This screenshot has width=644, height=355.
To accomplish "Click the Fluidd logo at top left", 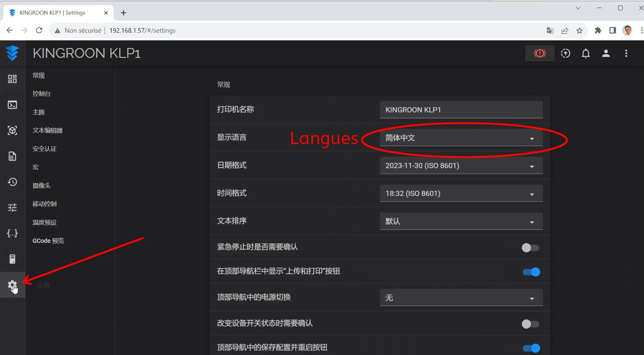I will click(12, 53).
